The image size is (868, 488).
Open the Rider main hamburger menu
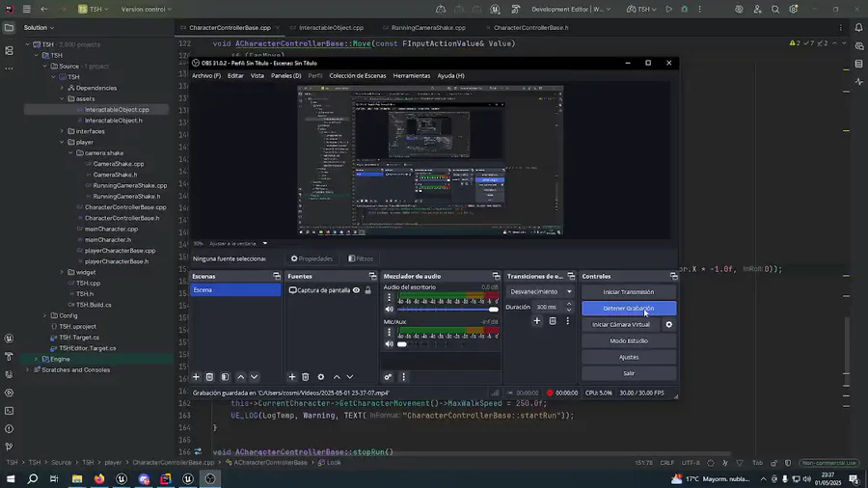point(27,10)
